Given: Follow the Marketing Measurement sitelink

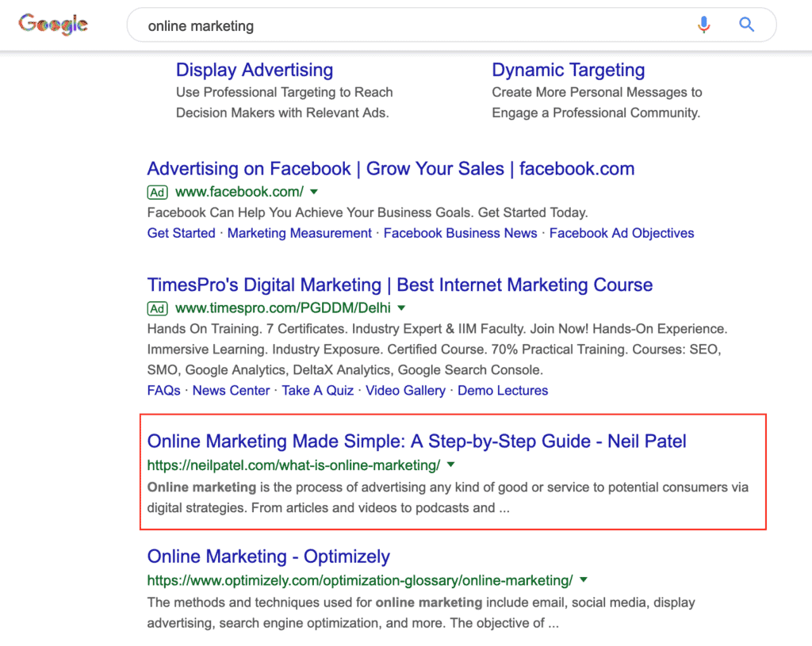Looking at the screenshot, I should click(299, 234).
